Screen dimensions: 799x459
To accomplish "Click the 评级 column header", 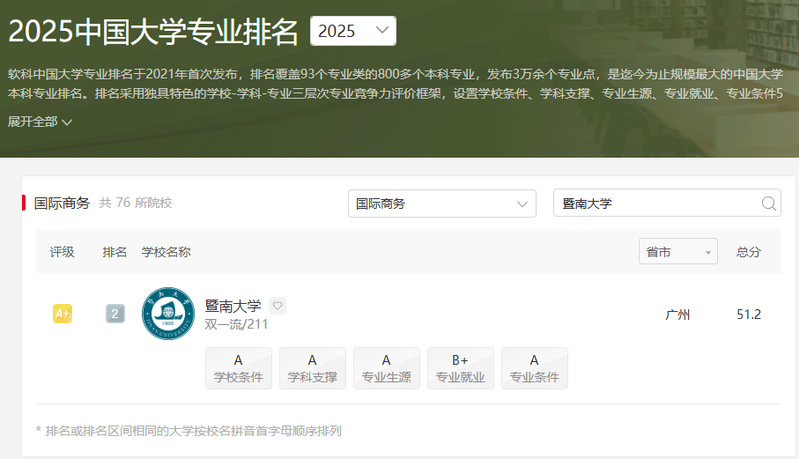I will pyautogui.click(x=62, y=252).
